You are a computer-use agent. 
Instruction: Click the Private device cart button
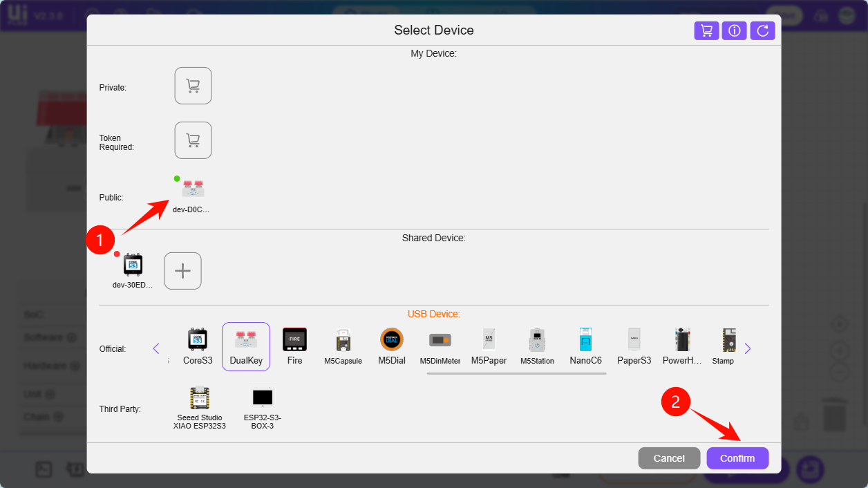tap(193, 86)
